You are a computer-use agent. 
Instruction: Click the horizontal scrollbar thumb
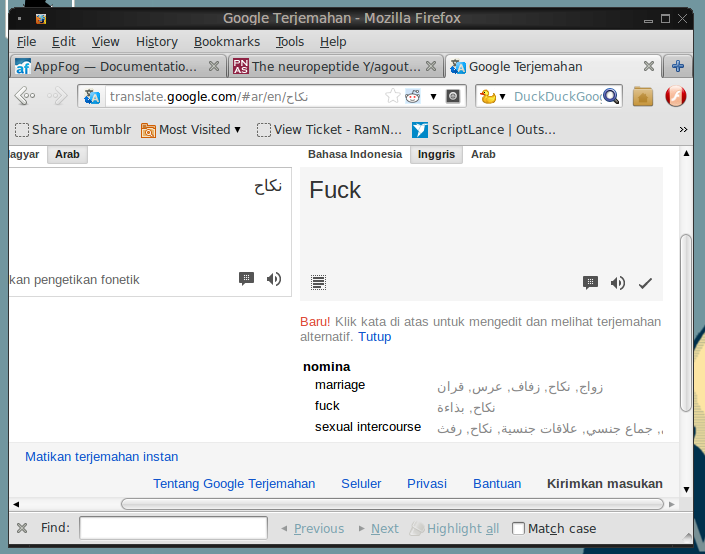(x=392, y=504)
